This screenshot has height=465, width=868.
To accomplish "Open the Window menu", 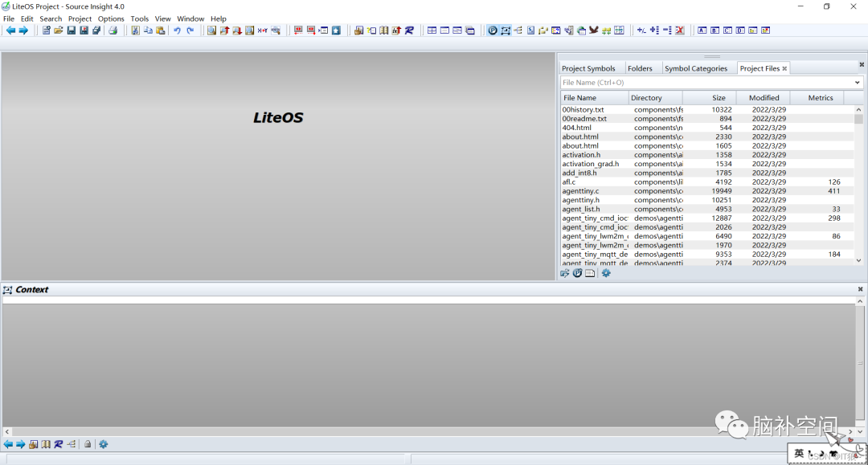I will tap(190, 18).
